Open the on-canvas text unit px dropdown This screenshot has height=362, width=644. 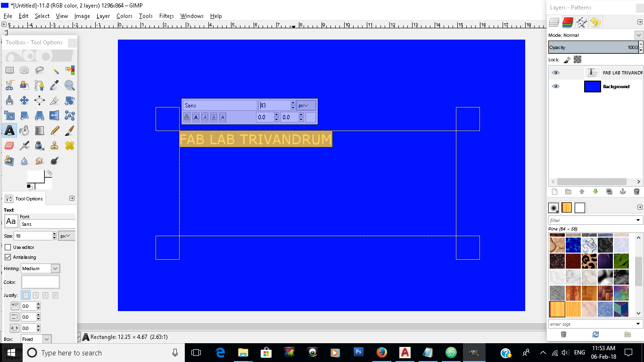coord(306,105)
